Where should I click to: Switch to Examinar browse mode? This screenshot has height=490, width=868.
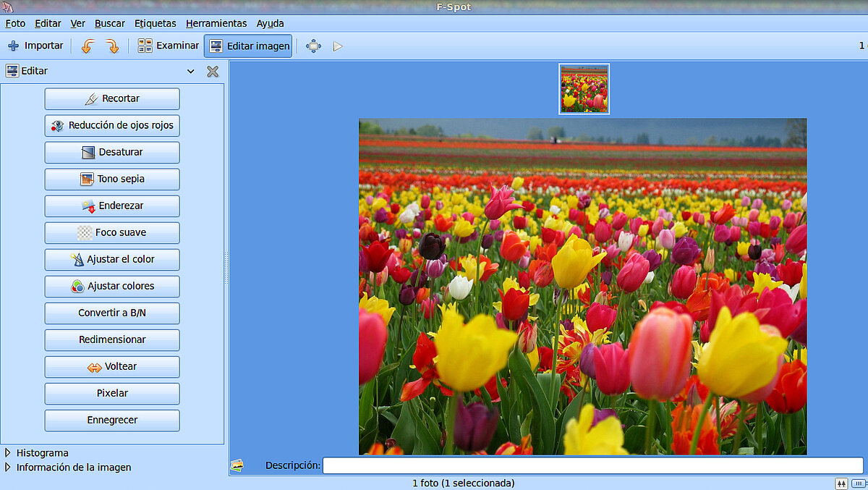(x=168, y=46)
